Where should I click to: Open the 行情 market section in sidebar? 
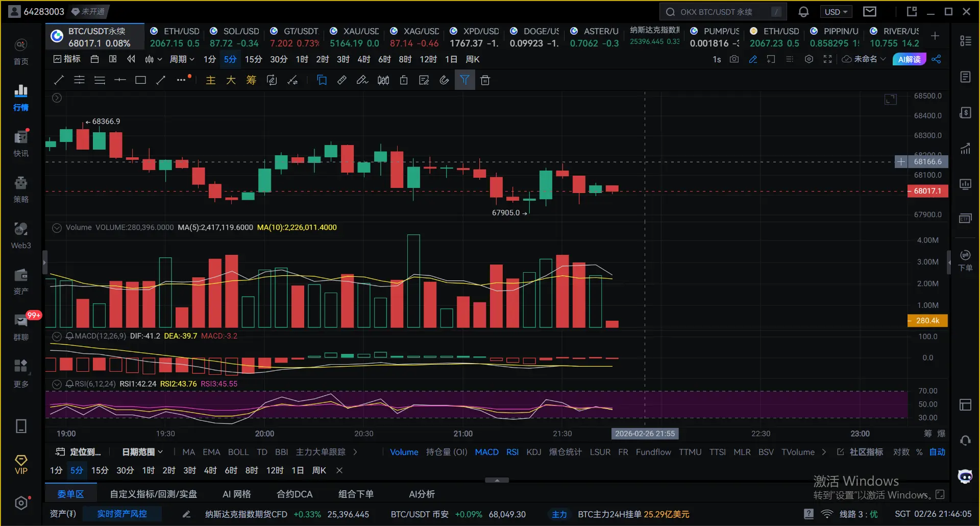[x=21, y=98]
